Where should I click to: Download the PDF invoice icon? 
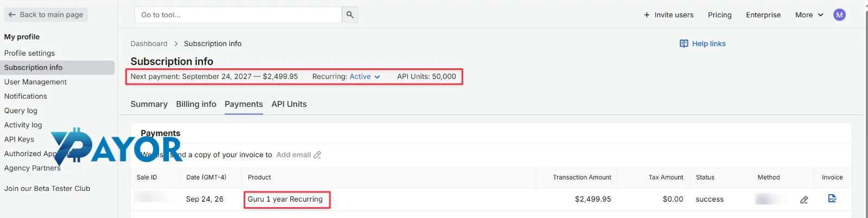tap(832, 198)
